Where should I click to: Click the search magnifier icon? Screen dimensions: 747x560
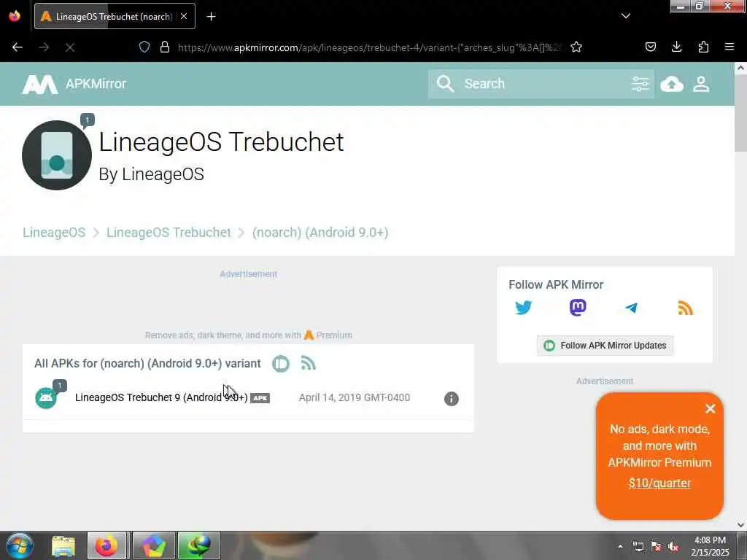445,84
